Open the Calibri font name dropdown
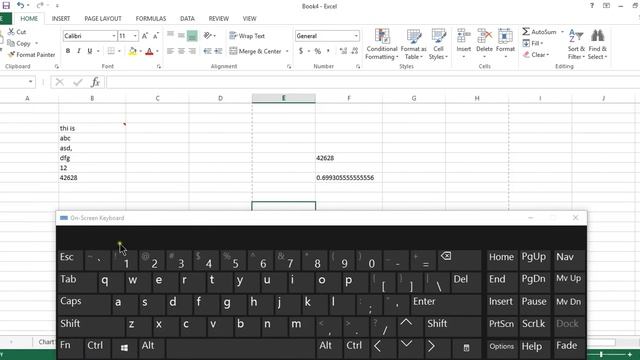This screenshot has height=360, width=640. tap(114, 36)
